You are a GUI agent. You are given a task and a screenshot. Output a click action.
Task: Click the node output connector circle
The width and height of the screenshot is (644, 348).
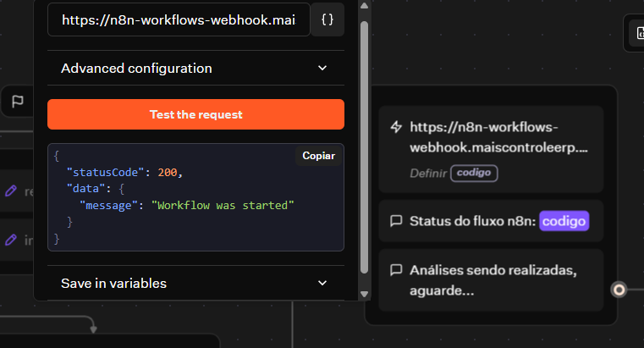(619, 290)
